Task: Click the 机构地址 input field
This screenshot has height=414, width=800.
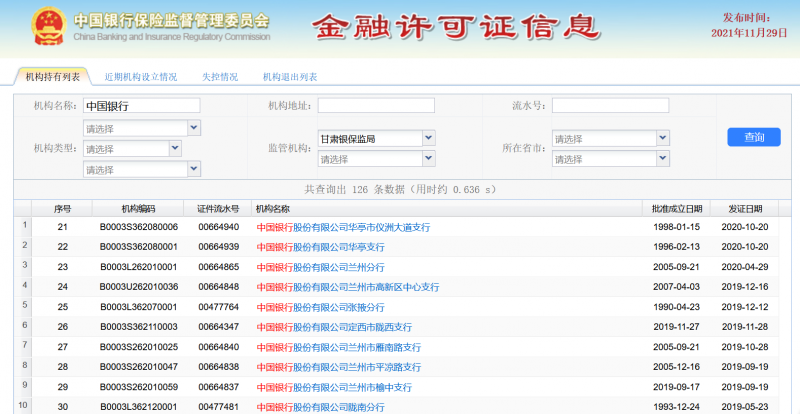Action: coord(376,106)
